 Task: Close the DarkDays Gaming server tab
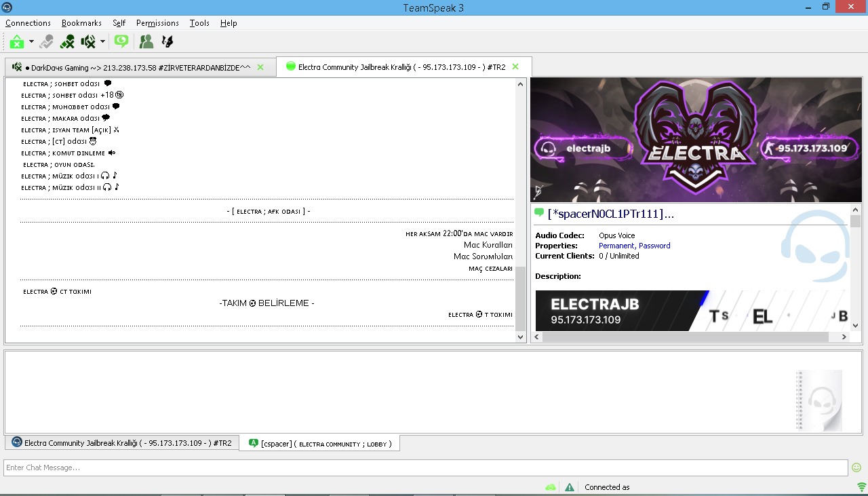(260, 67)
